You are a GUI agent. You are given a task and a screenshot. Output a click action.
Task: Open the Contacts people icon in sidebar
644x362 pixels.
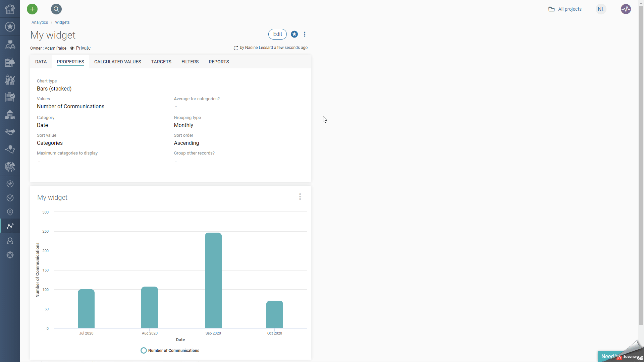[10, 45]
